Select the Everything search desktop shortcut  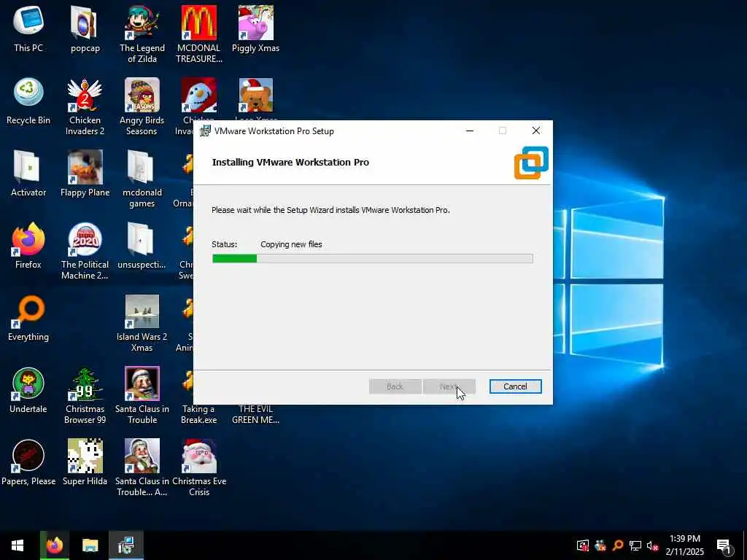[x=28, y=318]
